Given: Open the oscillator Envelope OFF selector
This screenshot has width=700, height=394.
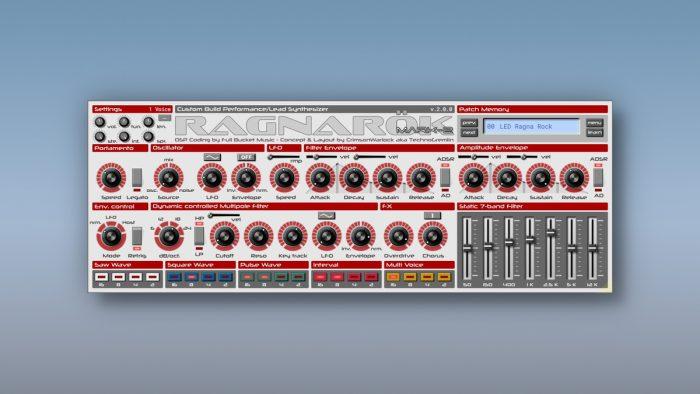Looking at the screenshot, I should click(246, 157).
